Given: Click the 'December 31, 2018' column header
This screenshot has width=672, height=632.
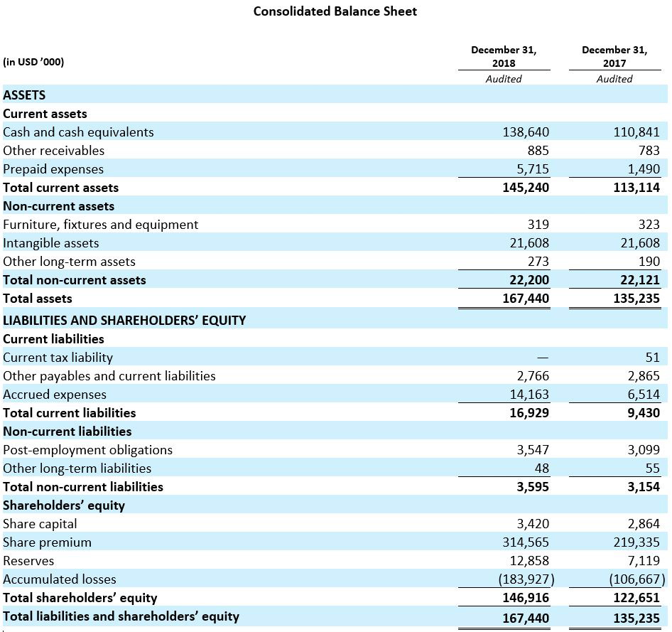Looking at the screenshot, I should [504, 57].
